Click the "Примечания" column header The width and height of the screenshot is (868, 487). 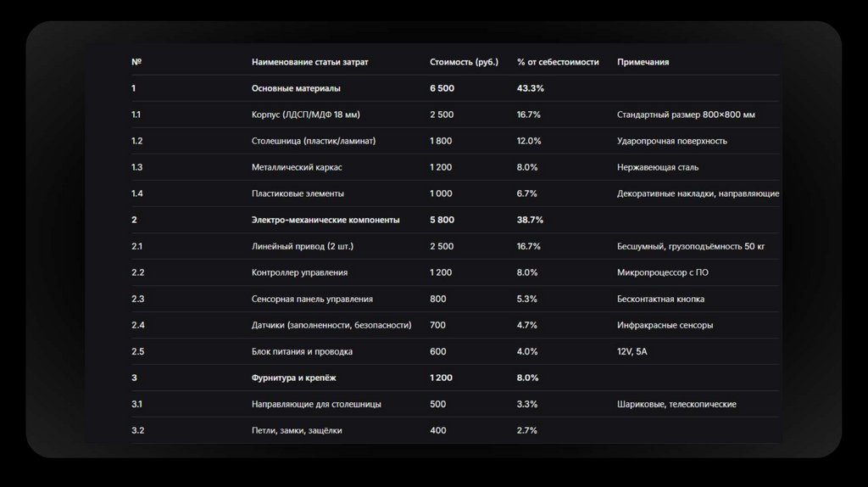(643, 62)
